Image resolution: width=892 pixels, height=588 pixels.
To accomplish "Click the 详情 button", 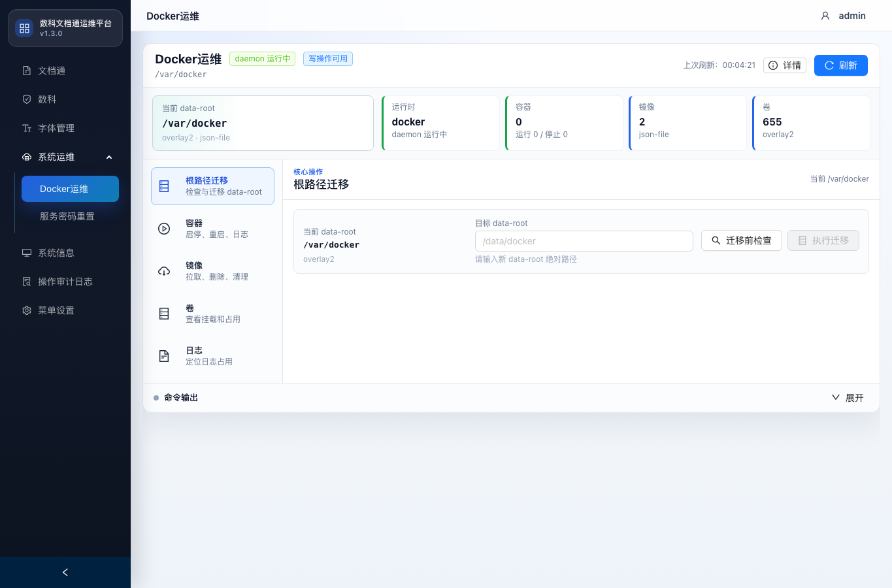I will (785, 65).
